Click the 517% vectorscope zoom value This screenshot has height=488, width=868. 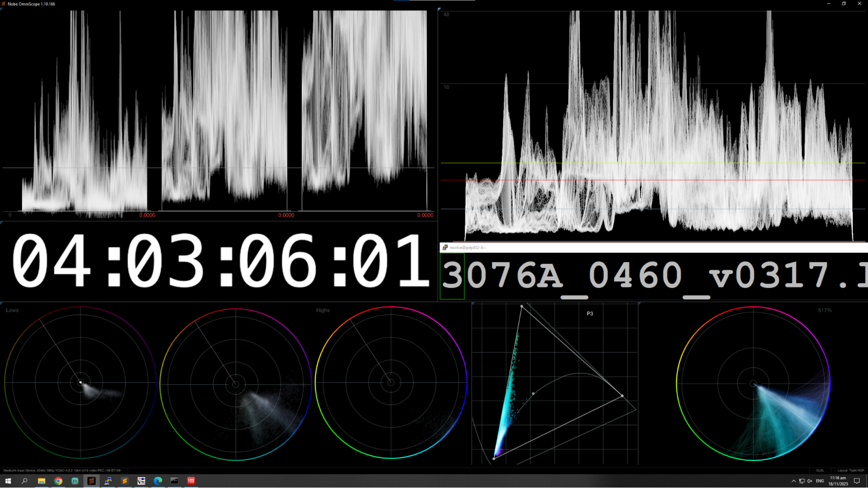coord(825,310)
